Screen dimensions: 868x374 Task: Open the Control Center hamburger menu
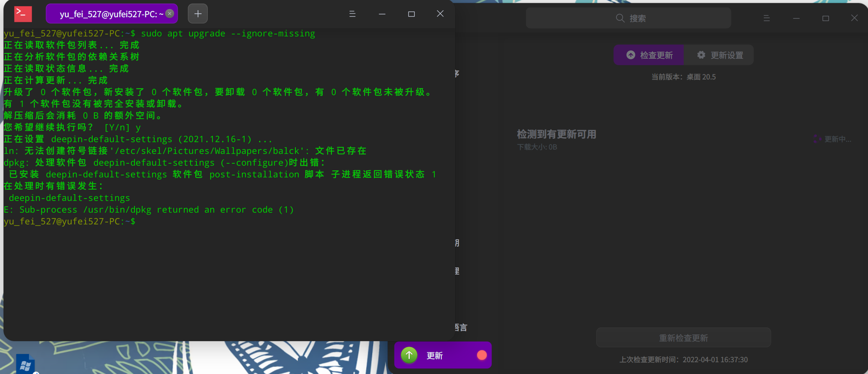[x=767, y=18]
